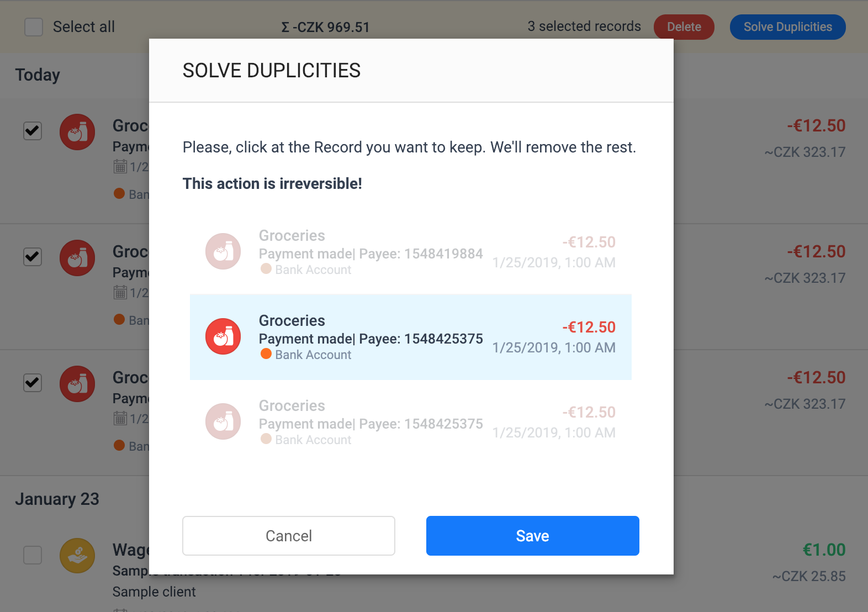Click the Save button in dialog
This screenshot has height=612, width=868.
[x=532, y=536]
